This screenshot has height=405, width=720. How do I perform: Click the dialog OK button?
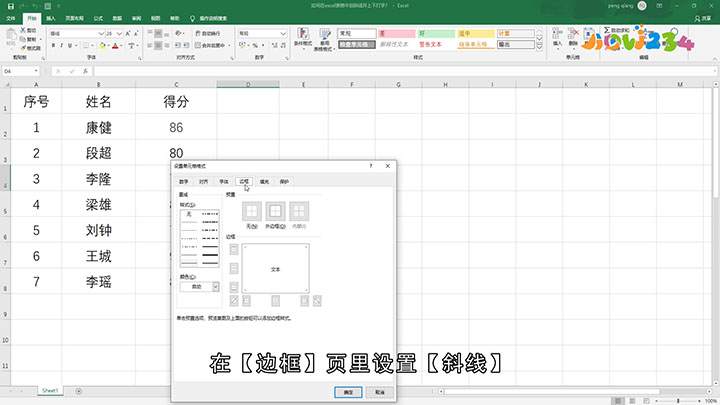click(349, 392)
